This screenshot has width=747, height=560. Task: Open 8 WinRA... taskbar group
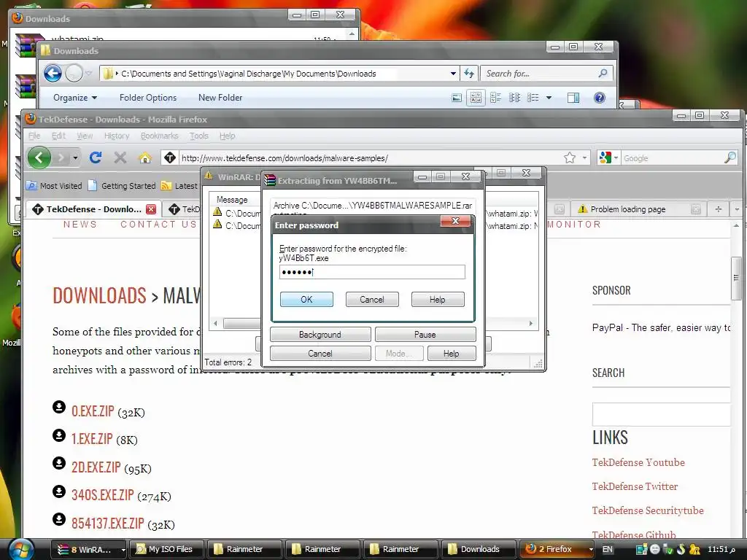pos(88,549)
